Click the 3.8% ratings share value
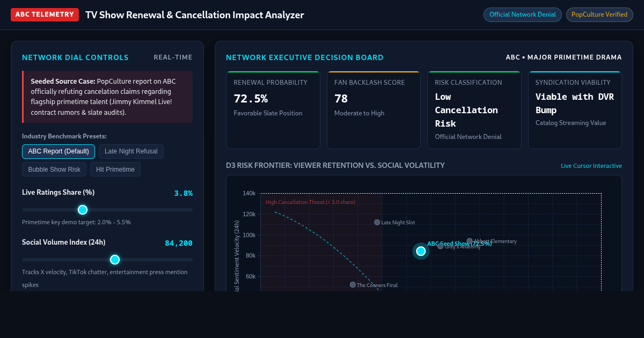This screenshot has width=644, height=338. [184, 193]
